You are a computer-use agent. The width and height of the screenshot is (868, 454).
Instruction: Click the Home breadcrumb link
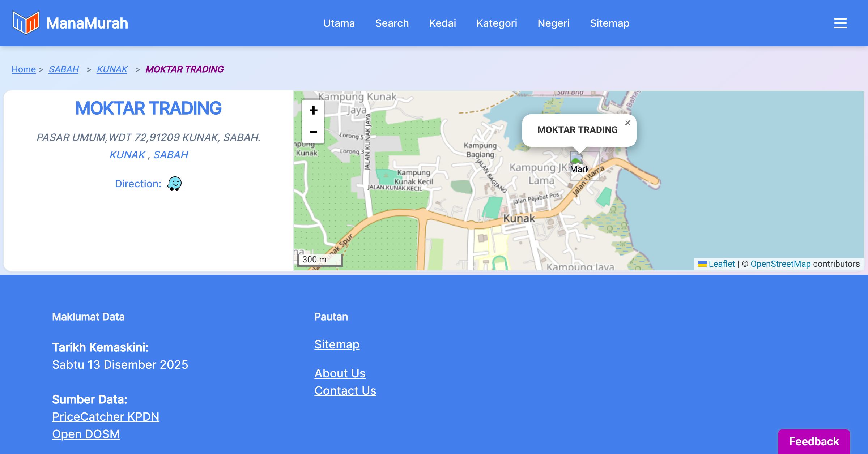(24, 69)
